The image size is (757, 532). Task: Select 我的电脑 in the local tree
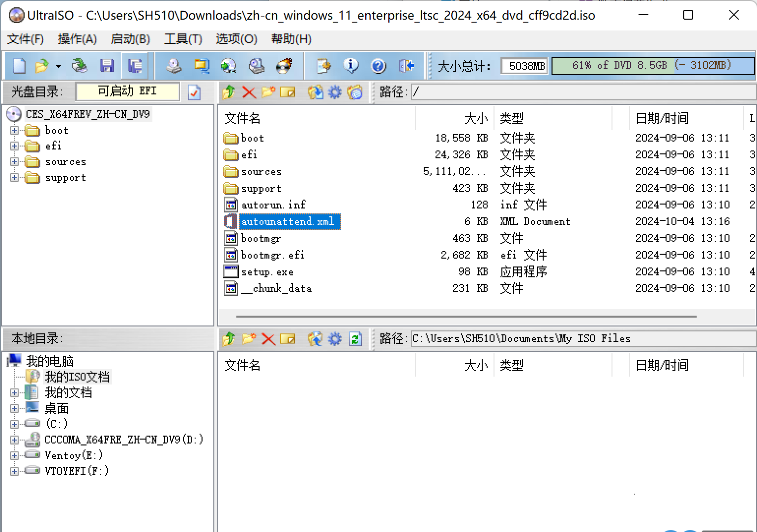tap(50, 361)
